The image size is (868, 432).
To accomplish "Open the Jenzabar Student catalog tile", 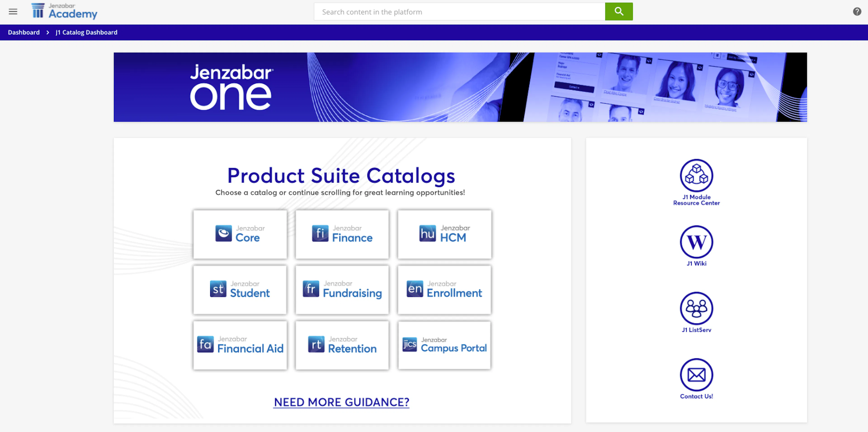I will point(240,290).
